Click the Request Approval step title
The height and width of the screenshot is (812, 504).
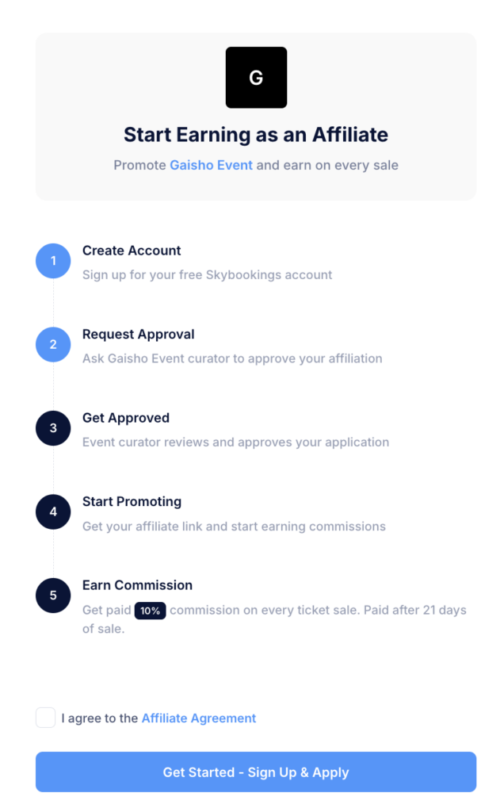138,335
